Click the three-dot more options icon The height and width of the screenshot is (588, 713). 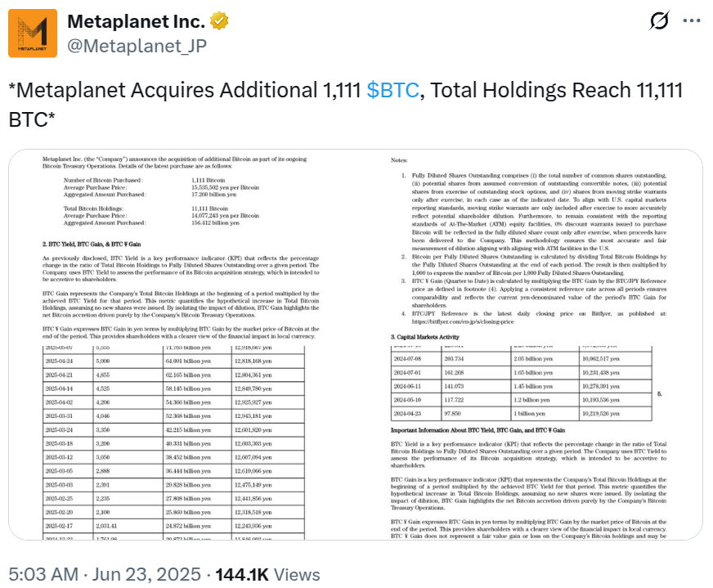[692, 21]
